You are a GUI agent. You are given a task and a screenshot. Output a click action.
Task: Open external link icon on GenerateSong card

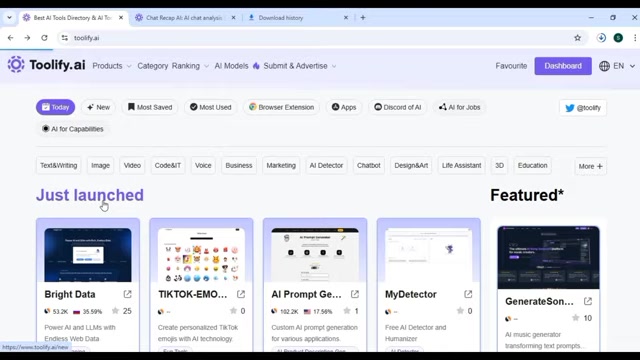(587, 302)
